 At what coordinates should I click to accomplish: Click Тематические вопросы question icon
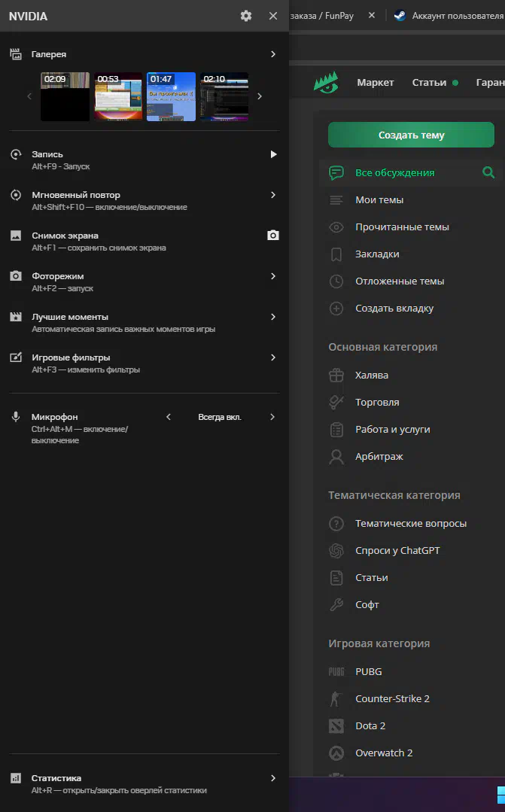336,524
